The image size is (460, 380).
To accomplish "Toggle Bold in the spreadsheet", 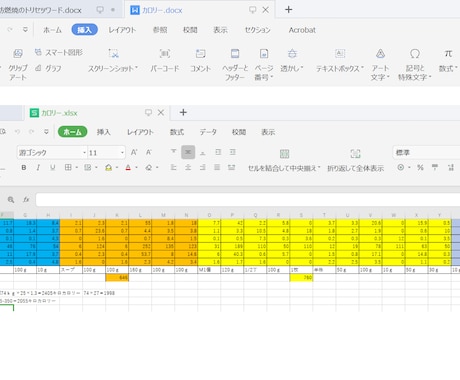I will pyautogui.click(x=24, y=167).
